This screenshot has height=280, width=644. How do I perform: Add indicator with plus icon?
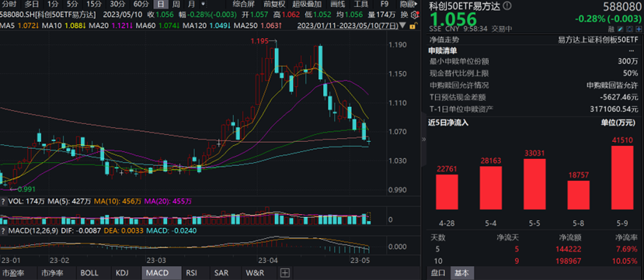(285, 273)
